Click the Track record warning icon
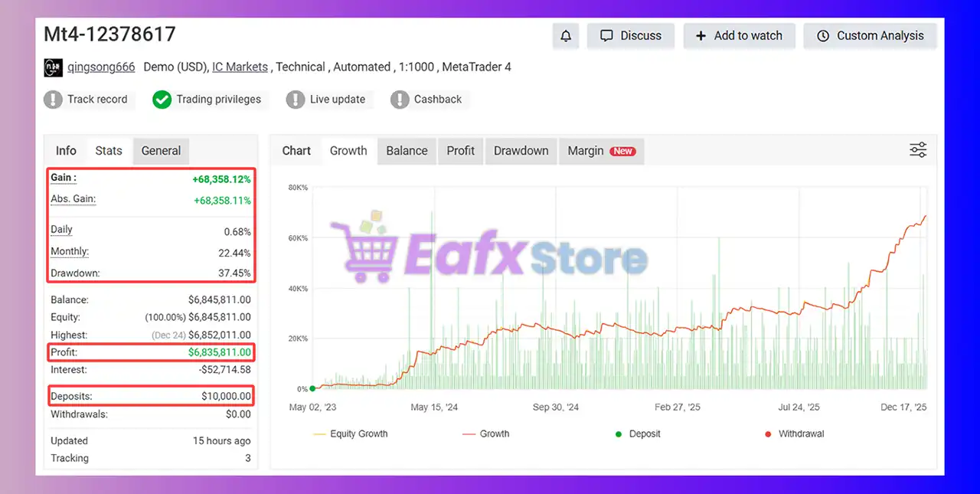This screenshot has width=980, height=494. (x=53, y=100)
